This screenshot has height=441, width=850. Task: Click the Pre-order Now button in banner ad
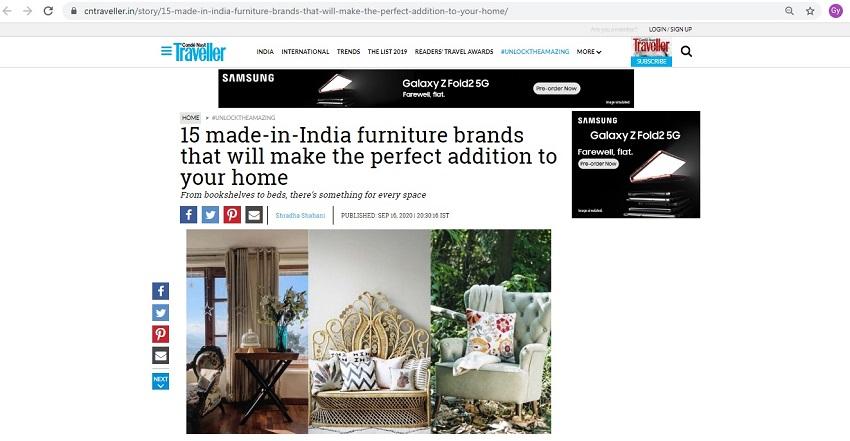coord(557,88)
